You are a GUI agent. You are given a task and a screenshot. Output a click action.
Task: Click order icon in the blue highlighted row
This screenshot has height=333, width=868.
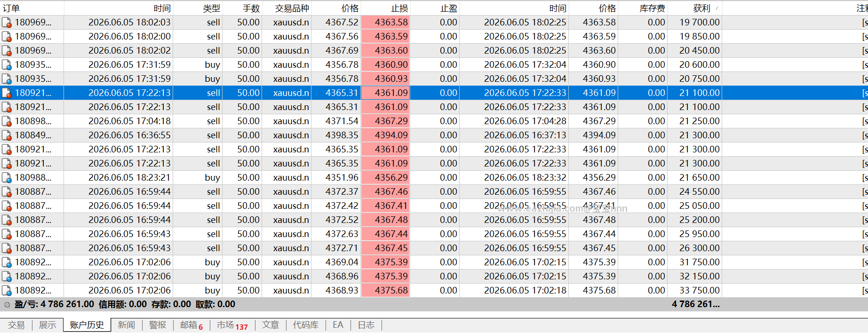click(7, 93)
